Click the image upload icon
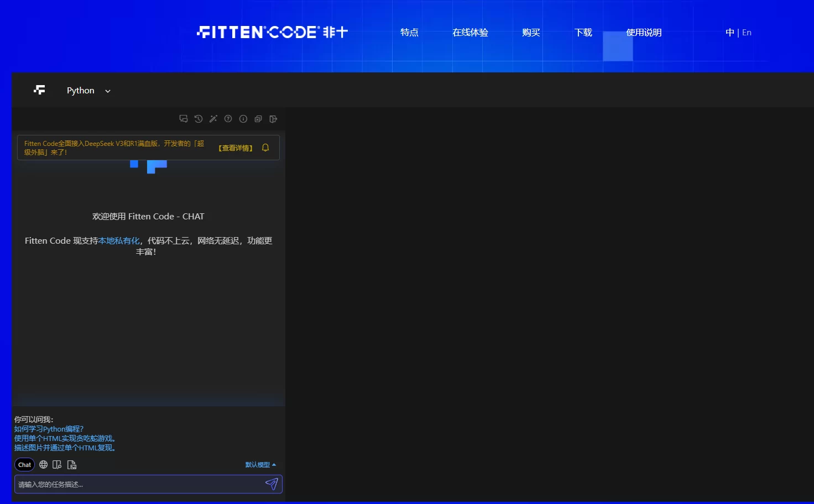 coord(72,465)
